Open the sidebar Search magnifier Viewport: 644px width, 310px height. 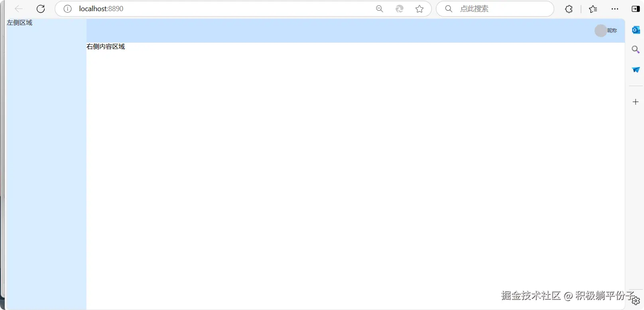click(636, 50)
